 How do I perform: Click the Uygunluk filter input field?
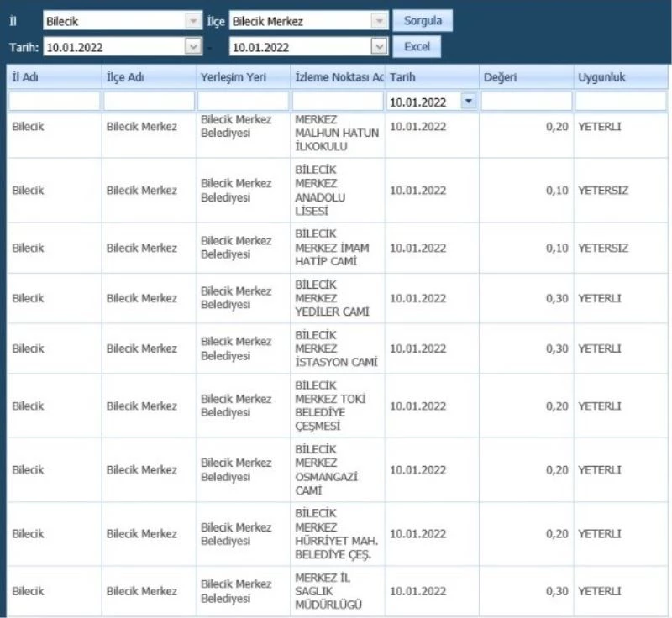coord(620,102)
